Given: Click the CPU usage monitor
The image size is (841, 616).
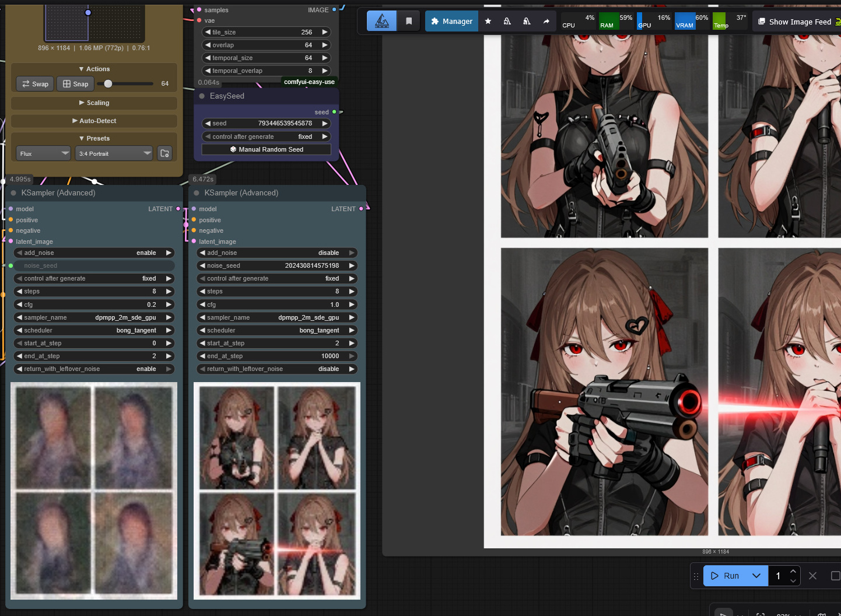Looking at the screenshot, I should point(579,22).
